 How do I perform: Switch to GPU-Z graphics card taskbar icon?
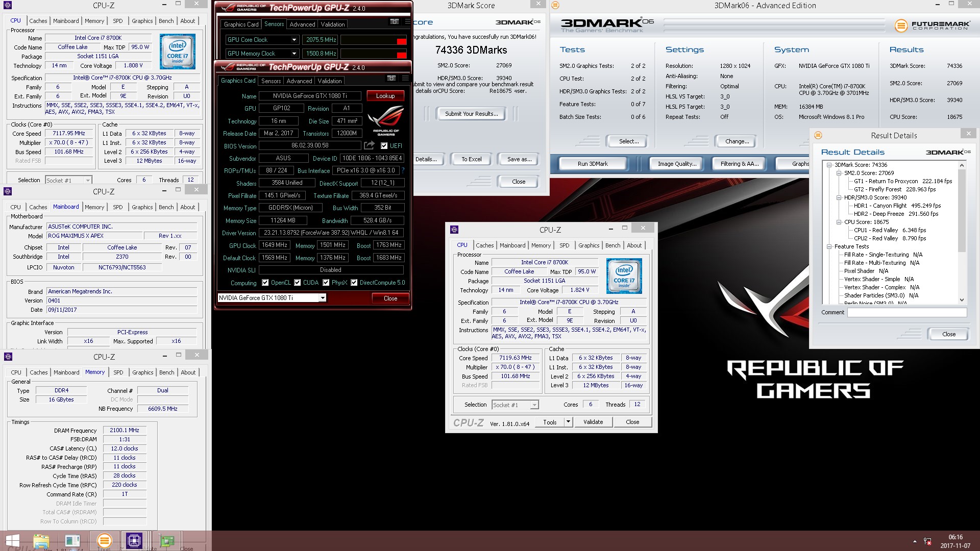pos(166,541)
